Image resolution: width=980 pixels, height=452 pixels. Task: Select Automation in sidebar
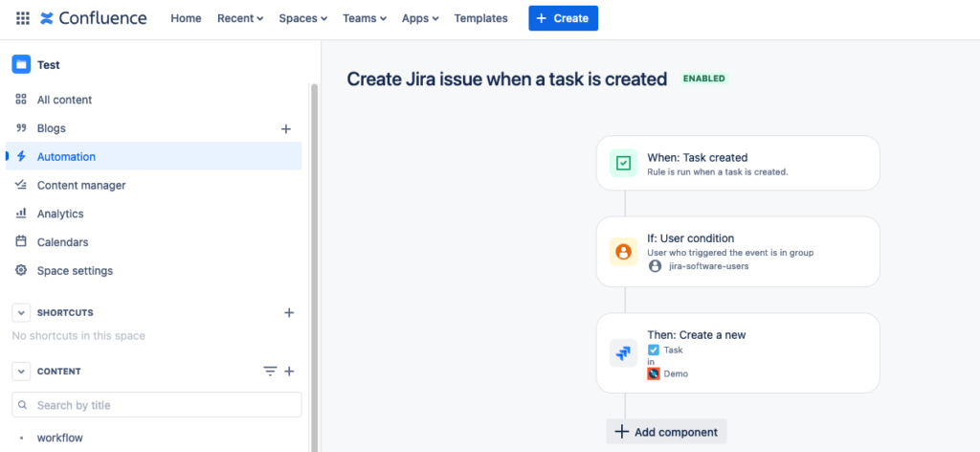154,156
